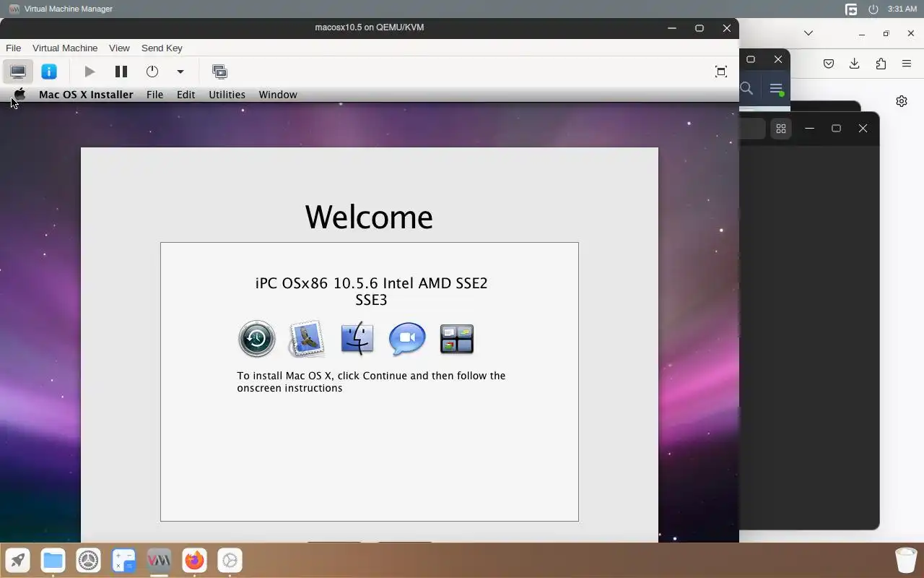
Task: Open Firefox extensions puzzle icon
Action: 881,64
